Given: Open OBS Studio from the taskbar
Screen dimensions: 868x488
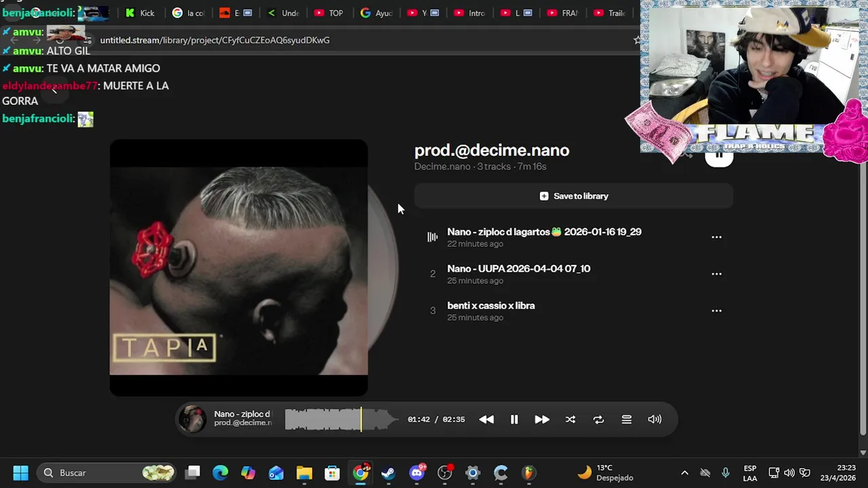Looking at the screenshot, I should pyautogui.click(x=445, y=472).
